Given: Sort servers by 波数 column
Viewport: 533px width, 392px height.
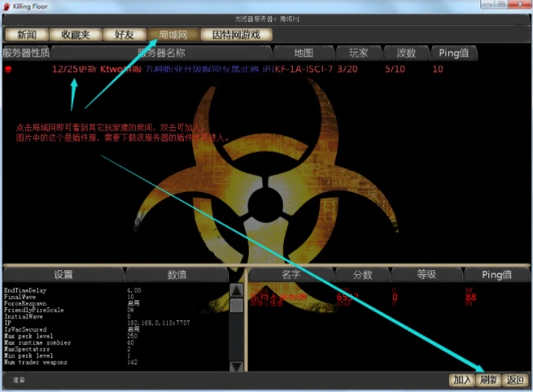Looking at the screenshot, I should (406, 53).
